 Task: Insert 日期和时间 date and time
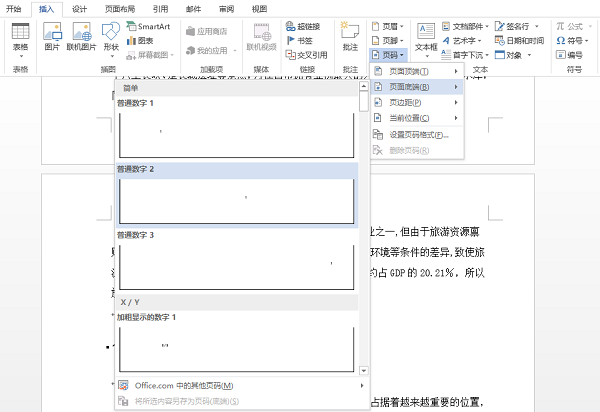519,41
